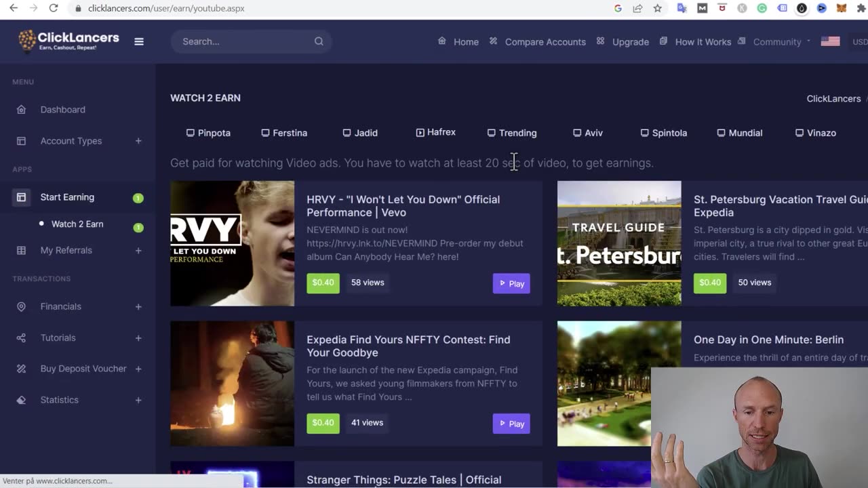Reload the page with refresh icon
The image size is (868, 488).
pyautogui.click(x=54, y=8)
